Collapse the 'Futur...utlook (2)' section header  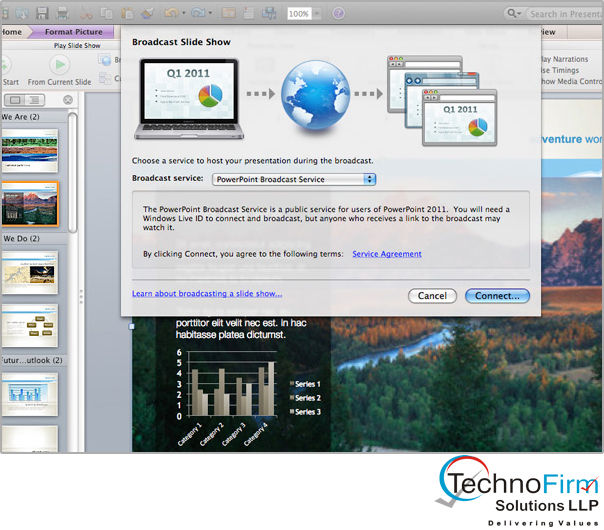click(x=32, y=361)
